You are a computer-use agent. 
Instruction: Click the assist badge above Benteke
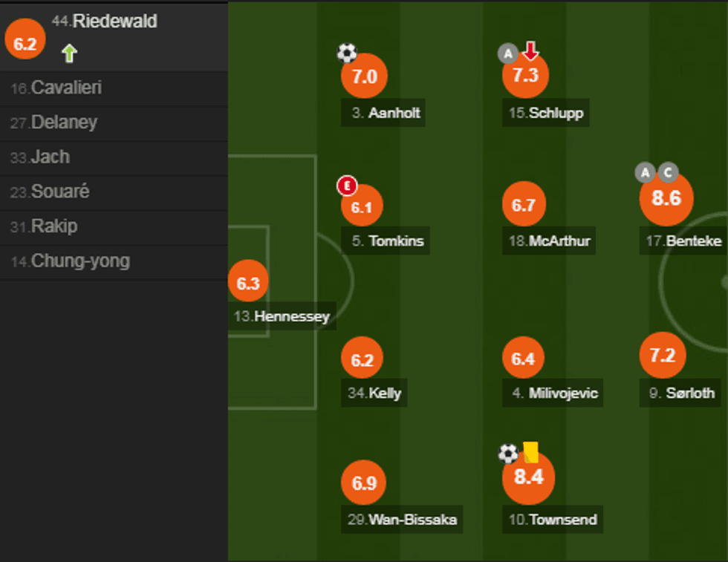click(x=645, y=173)
